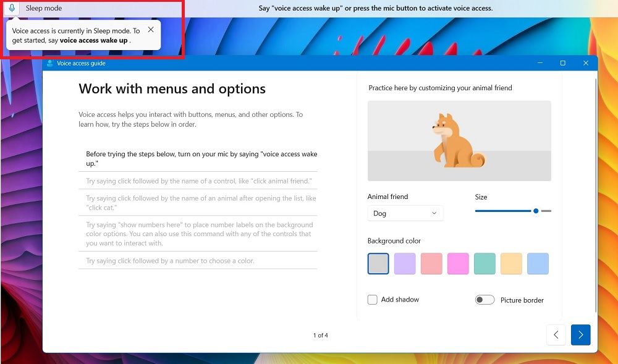This screenshot has height=364, width=618.
Task: Click the 'Background color' label
Action: (x=394, y=240)
